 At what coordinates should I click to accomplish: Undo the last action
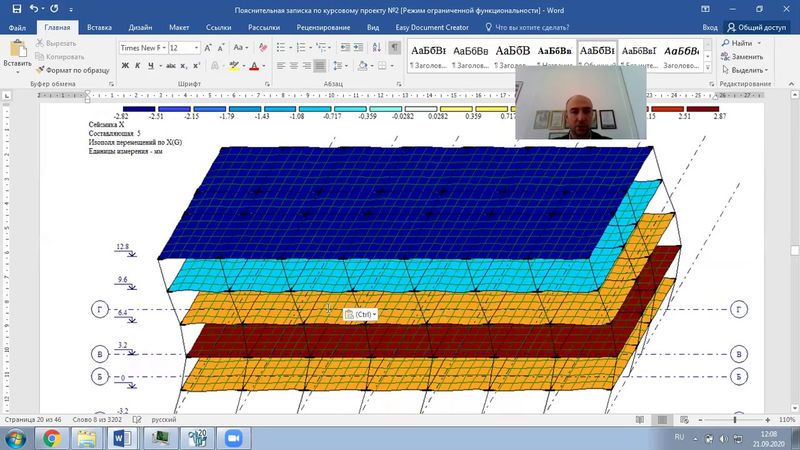tap(34, 9)
